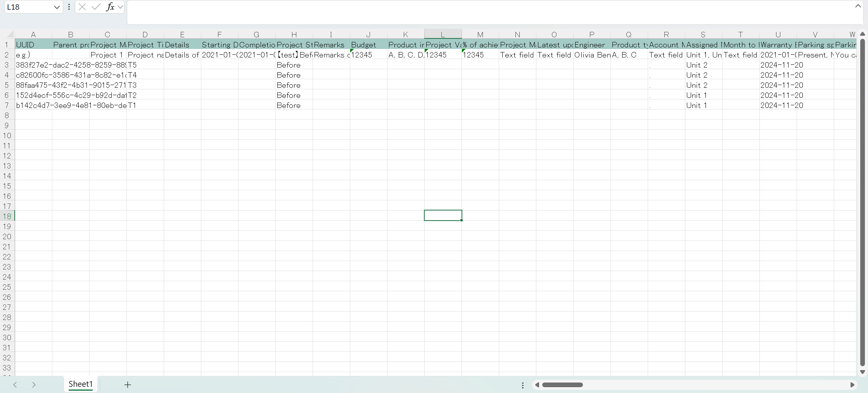Select the UUID header cell
The width and height of the screenshot is (868, 393).
[33, 45]
